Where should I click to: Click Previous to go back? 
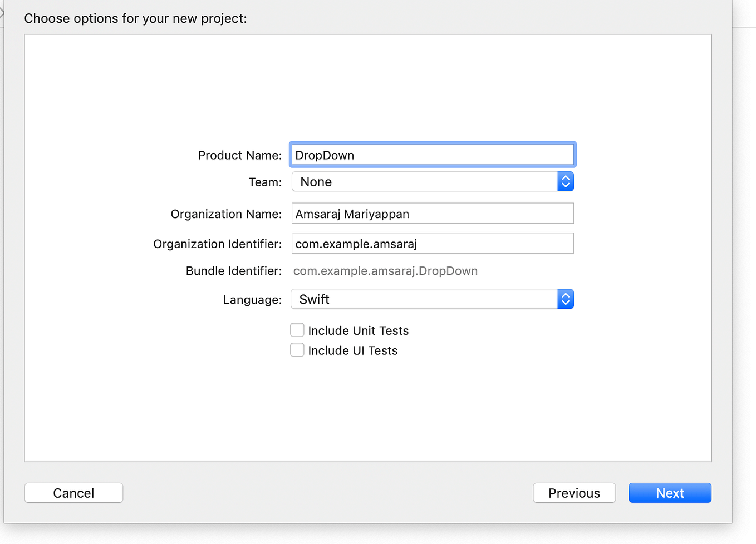(x=574, y=493)
